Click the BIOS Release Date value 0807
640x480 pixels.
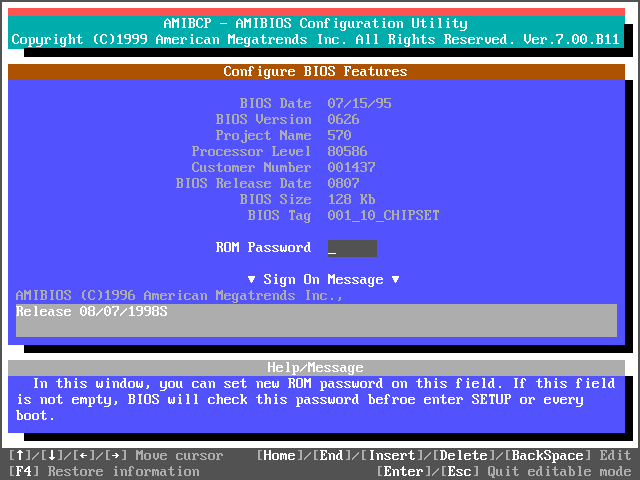click(x=343, y=184)
